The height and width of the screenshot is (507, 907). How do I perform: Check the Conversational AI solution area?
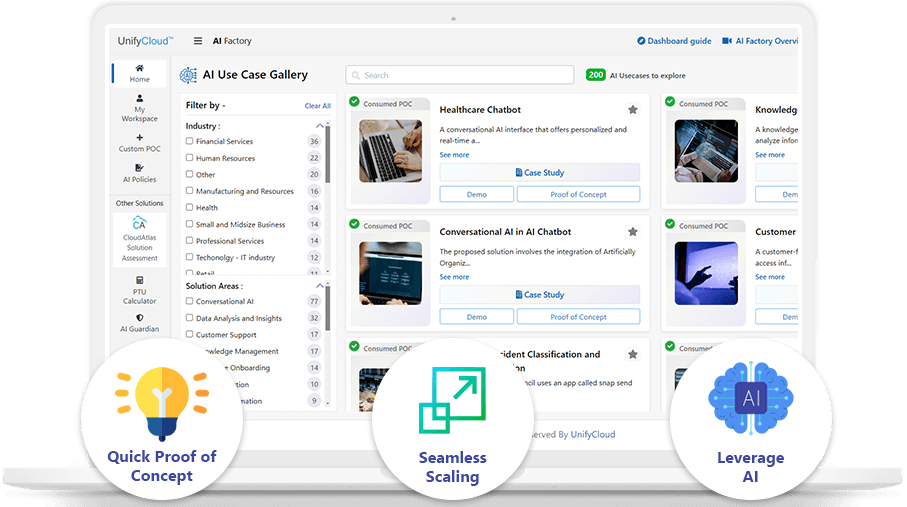189,301
